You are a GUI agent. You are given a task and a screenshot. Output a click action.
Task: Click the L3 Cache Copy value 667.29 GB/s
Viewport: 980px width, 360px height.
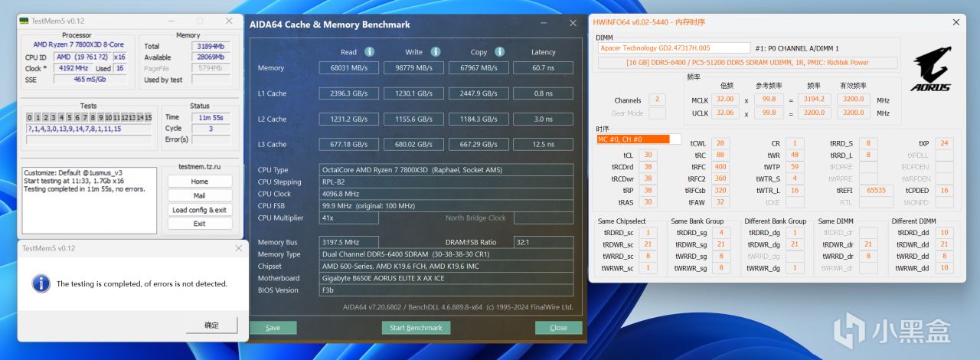tap(479, 144)
